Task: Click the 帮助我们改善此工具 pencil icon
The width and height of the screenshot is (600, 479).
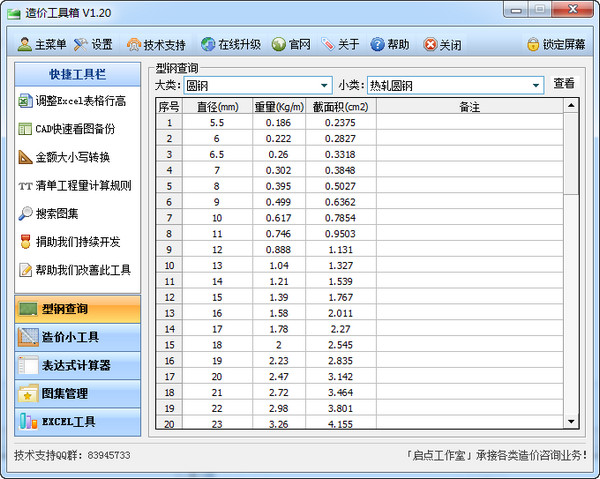Action: click(25, 270)
